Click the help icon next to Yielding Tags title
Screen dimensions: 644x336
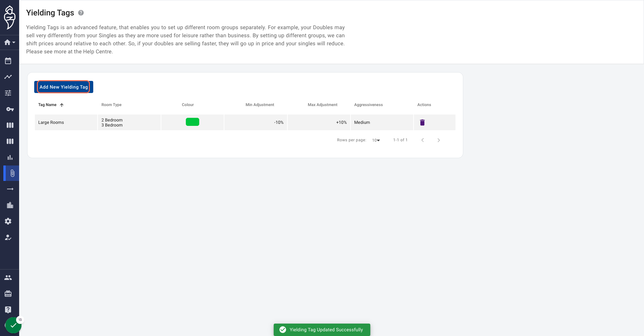coord(81,13)
